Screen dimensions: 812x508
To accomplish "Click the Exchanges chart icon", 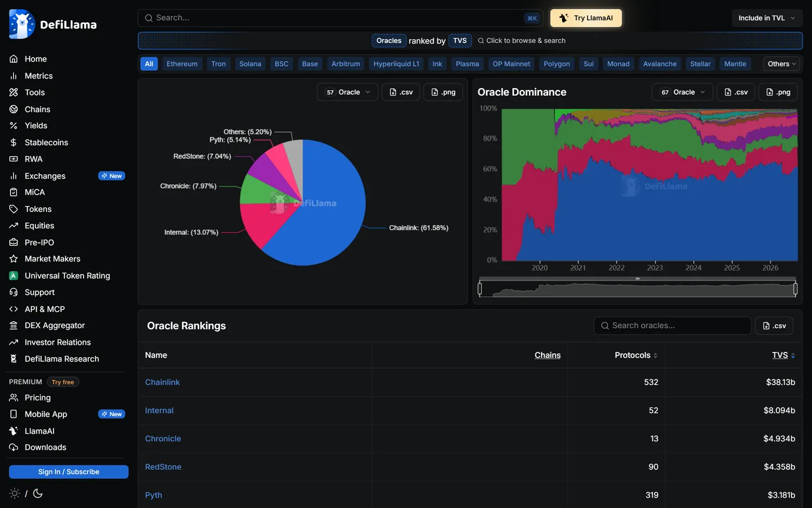I will pyautogui.click(x=13, y=176).
